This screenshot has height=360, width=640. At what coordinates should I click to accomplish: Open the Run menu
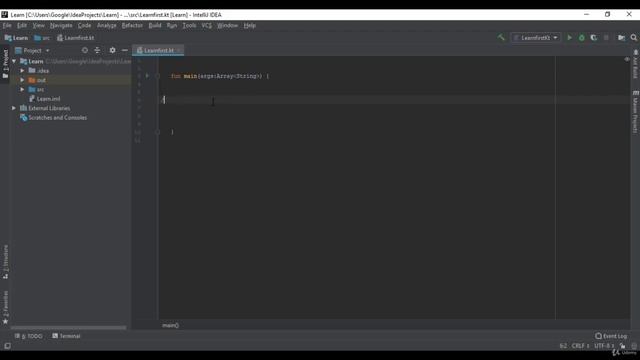pos(172,25)
